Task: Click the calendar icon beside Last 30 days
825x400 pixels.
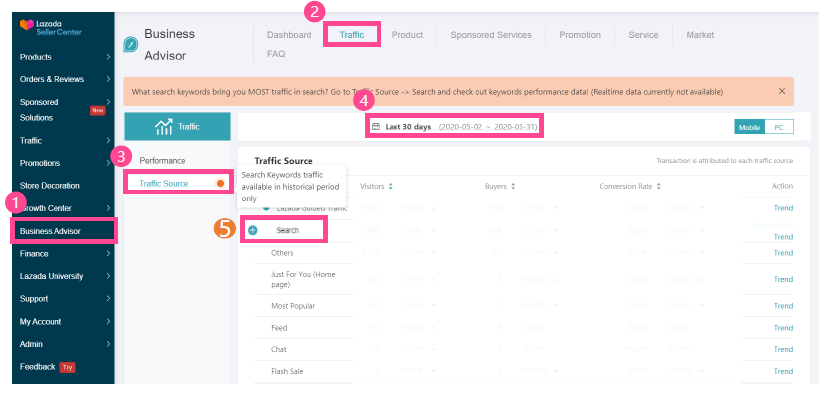Action: pos(376,126)
